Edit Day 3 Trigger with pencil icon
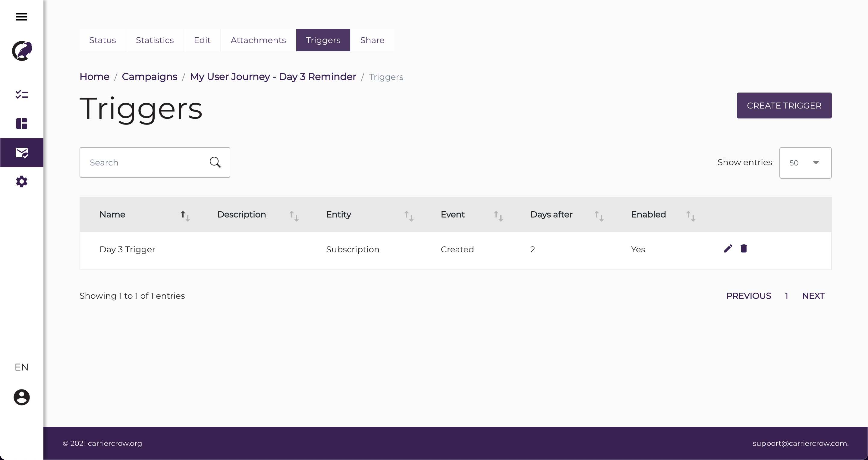Screen dimensions: 868x460 (728, 249)
